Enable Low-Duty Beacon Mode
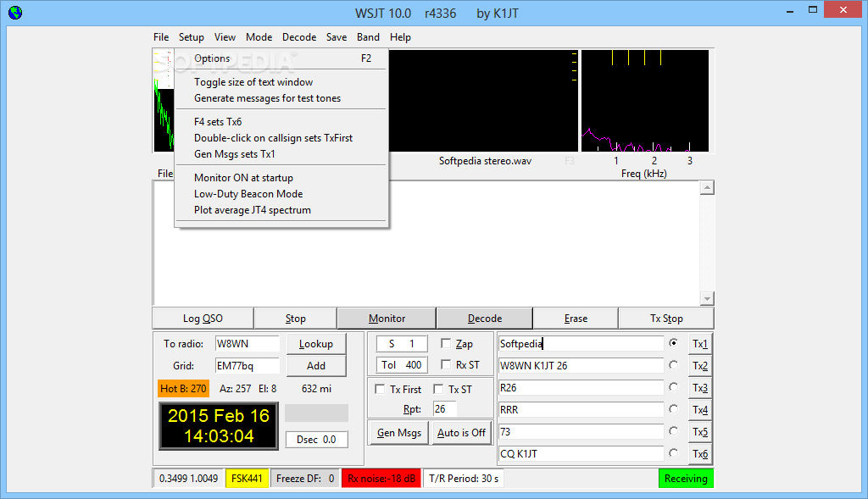The height and width of the screenshot is (499, 868). [281, 194]
